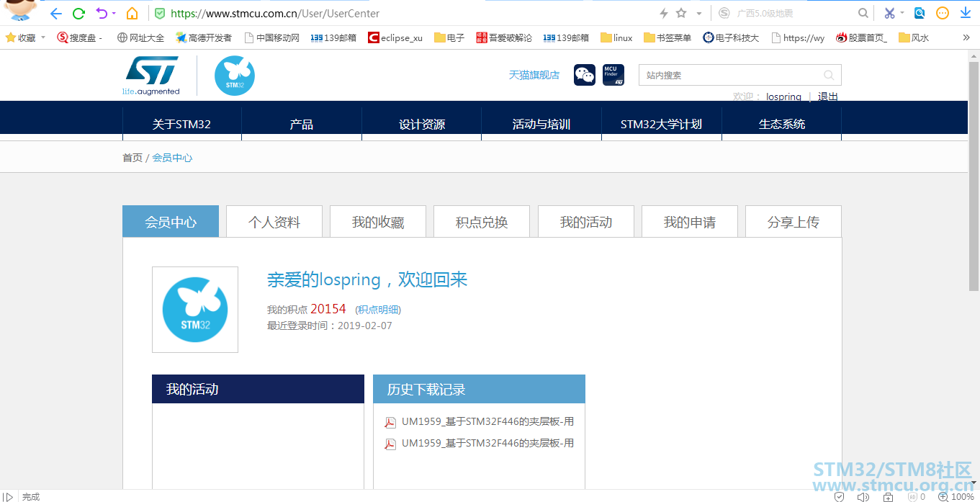Image resolution: width=980 pixels, height=502 pixels.
Task: Open the 天猫旗舰店 link
Action: coord(534,75)
